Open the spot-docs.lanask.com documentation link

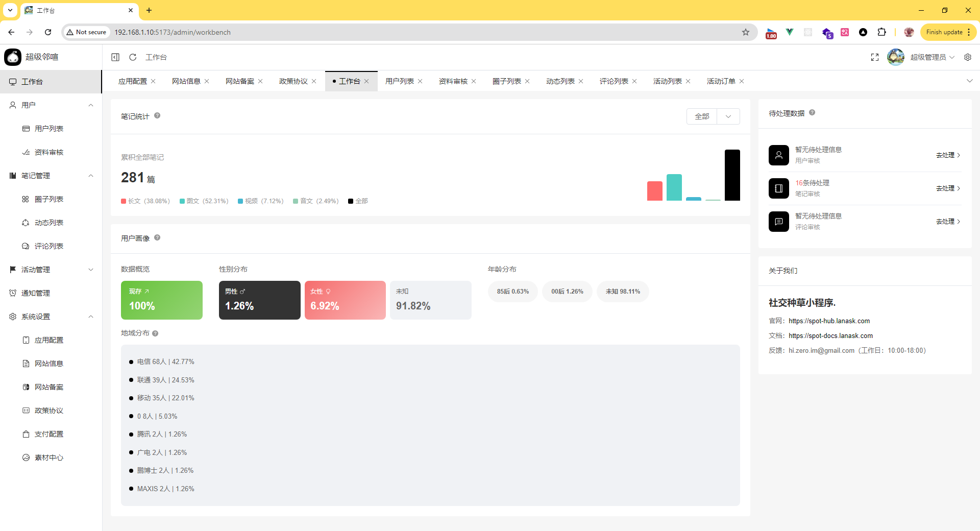(830, 336)
